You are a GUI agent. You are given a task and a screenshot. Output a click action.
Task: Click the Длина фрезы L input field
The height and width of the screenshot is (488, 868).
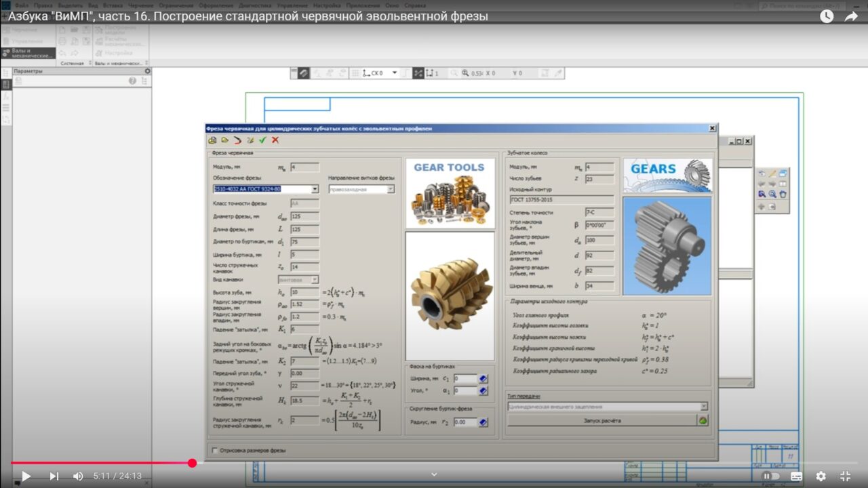[x=304, y=230]
